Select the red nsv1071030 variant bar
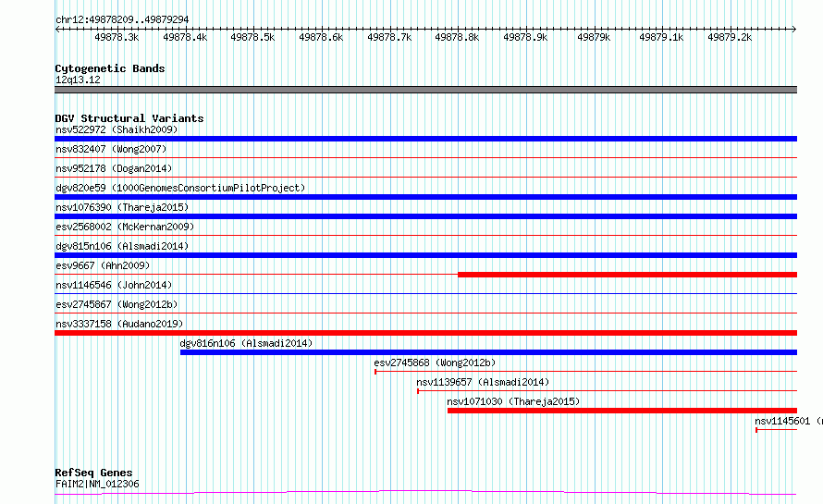The image size is (823, 504). point(622,411)
